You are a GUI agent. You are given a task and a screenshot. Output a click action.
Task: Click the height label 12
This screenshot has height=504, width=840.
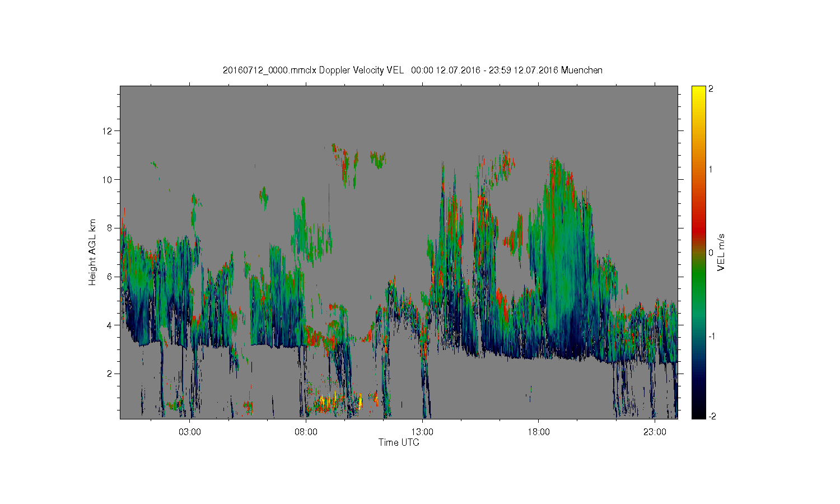[108, 131]
